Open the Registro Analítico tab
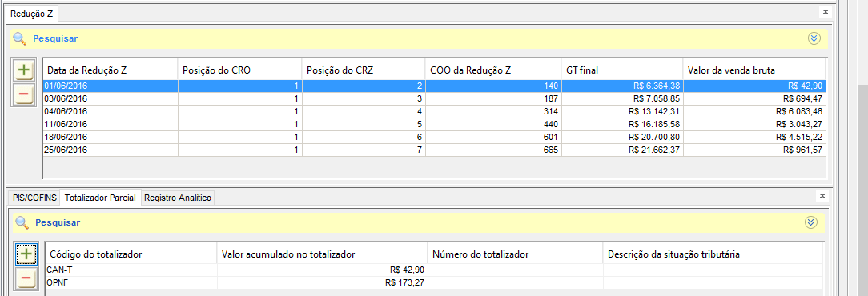The image size is (868, 296). coord(178,198)
